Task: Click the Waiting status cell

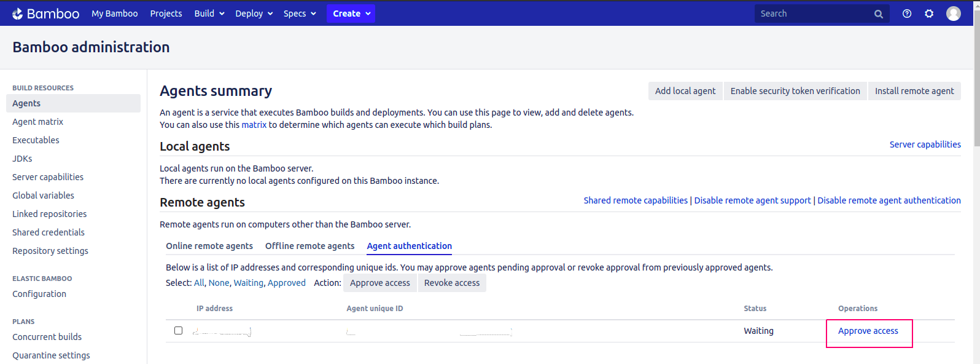Action: click(x=758, y=331)
